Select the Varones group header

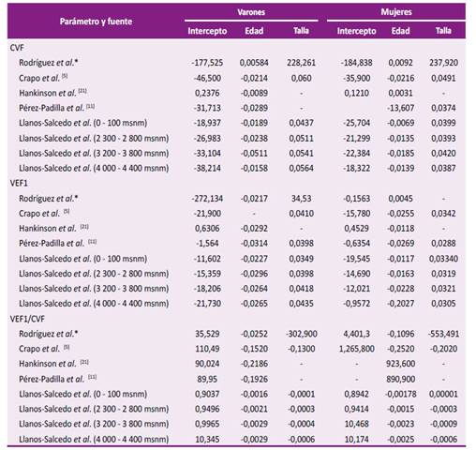(x=251, y=12)
